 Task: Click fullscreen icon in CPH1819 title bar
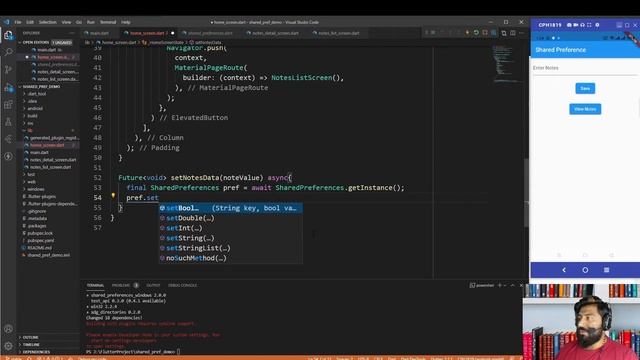pyautogui.click(x=589, y=25)
